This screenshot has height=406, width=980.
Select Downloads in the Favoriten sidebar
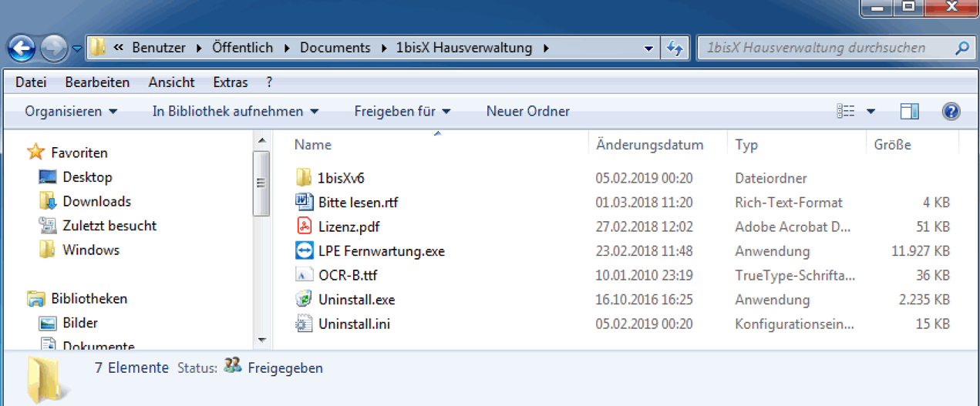click(96, 202)
